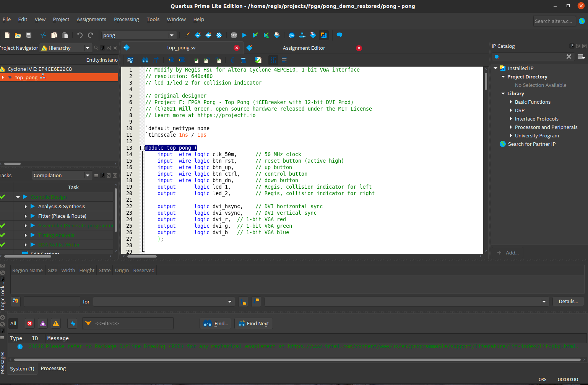Image resolution: width=588 pixels, height=385 pixels.
Task: Click the editor horizontal scrollbar
Action: (142, 256)
